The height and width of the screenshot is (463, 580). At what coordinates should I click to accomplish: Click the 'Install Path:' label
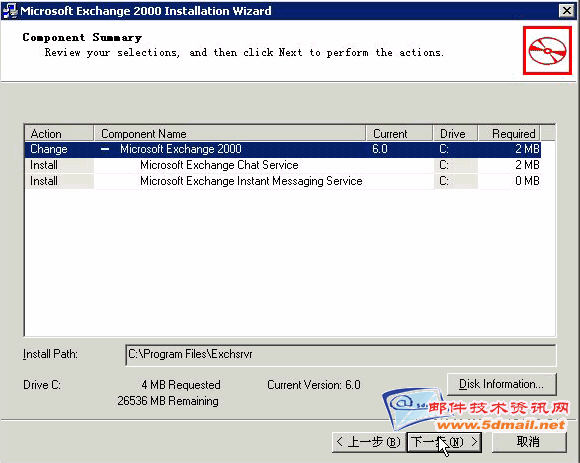point(50,354)
